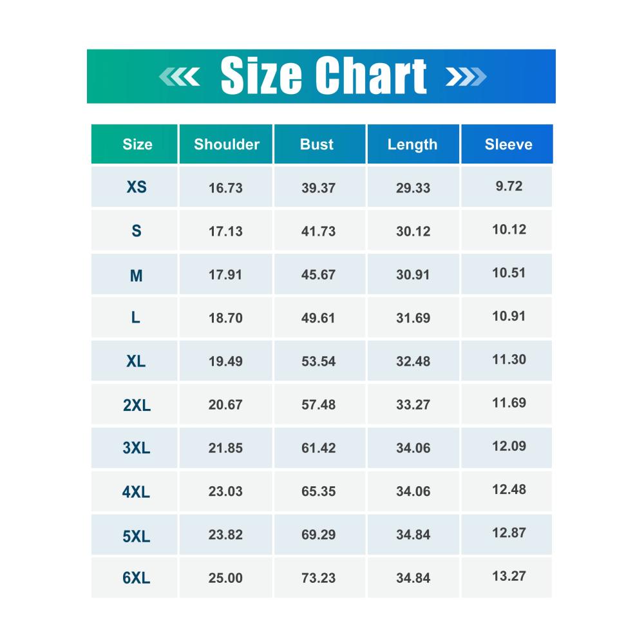Click length value 33.27 for 2XL

413,404
